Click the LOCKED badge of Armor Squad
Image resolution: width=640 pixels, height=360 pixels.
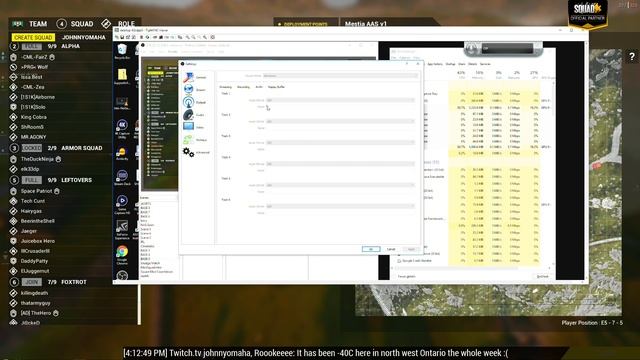coord(32,148)
